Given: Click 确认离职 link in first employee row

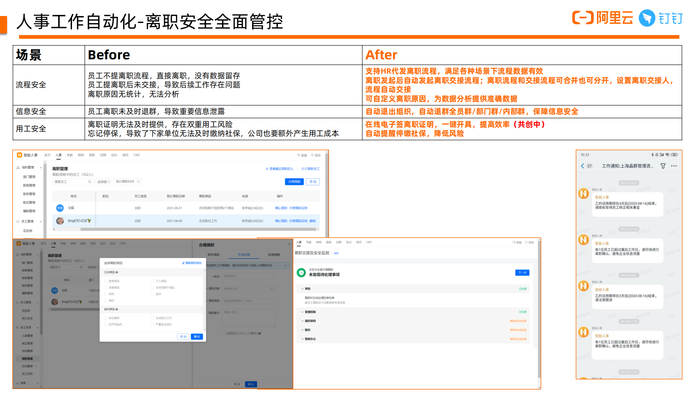Looking at the screenshot, I should pyautogui.click(x=281, y=208).
